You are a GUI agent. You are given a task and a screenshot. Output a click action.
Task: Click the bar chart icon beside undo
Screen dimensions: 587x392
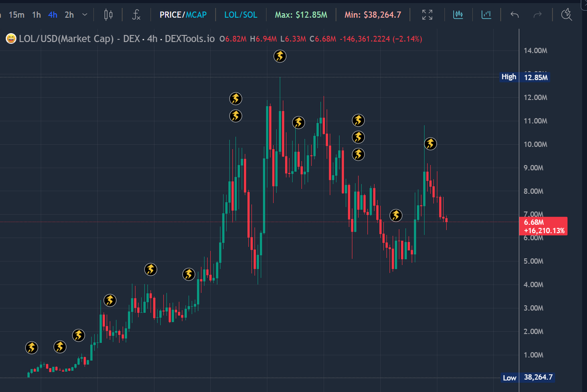click(x=486, y=15)
